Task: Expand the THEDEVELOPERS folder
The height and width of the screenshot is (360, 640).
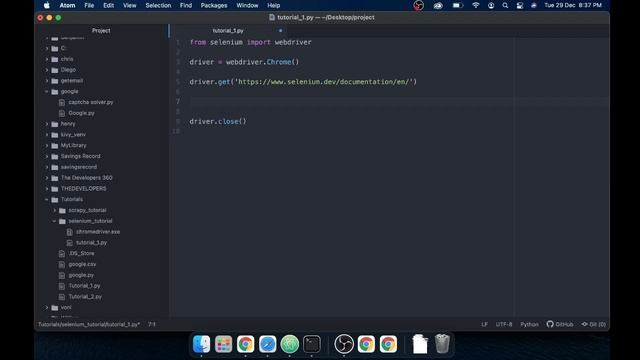Action: 47,189
